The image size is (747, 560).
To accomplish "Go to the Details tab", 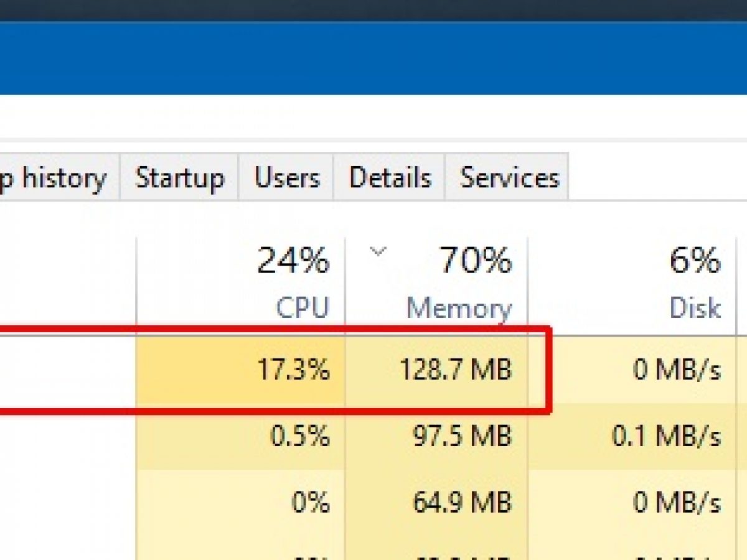I will [x=390, y=179].
